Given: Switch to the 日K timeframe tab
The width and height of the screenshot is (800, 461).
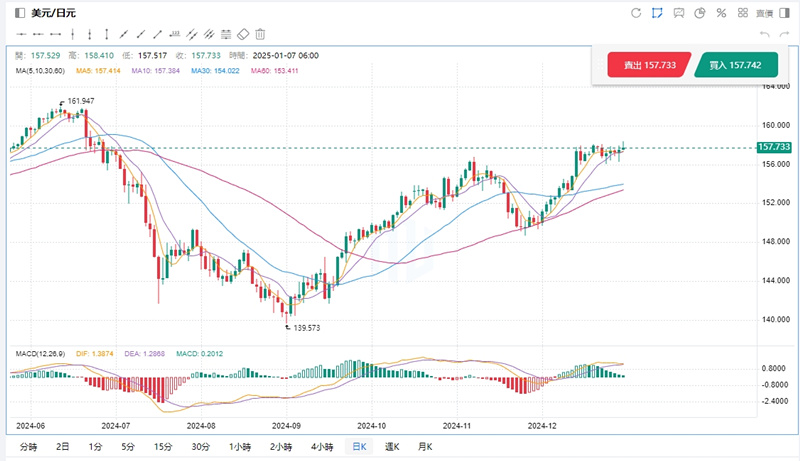Looking at the screenshot, I should [356, 446].
